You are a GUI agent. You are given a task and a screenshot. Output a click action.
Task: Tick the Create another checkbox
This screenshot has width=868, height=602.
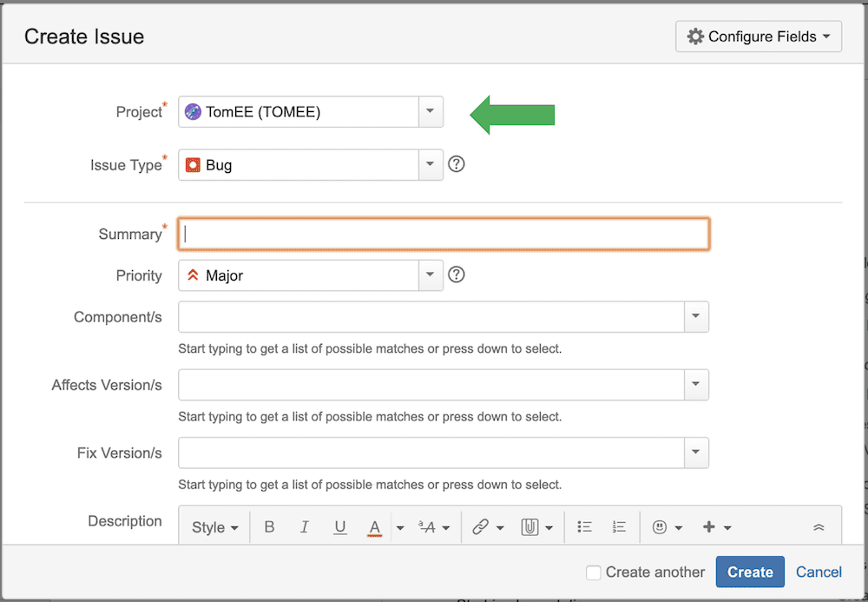click(594, 572)
